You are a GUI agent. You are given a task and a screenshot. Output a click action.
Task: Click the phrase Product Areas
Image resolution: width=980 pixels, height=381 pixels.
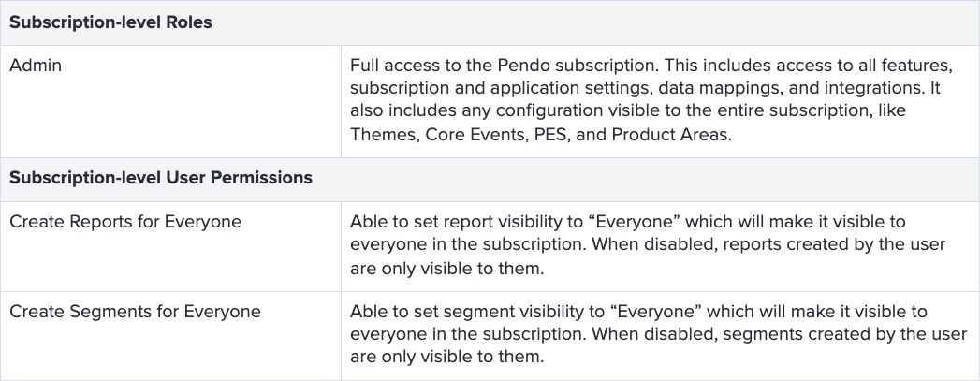(x=670, y=135)
